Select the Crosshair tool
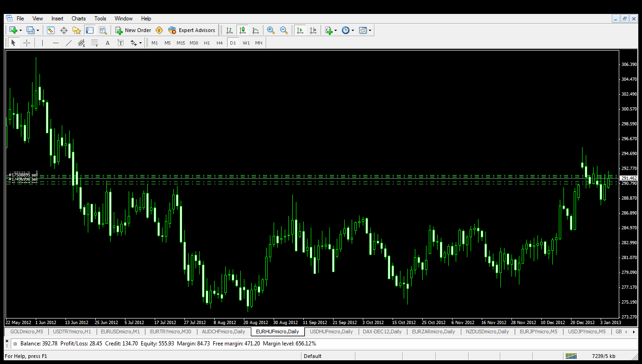This screenshot has height=364, width=642. coord(27,43)
